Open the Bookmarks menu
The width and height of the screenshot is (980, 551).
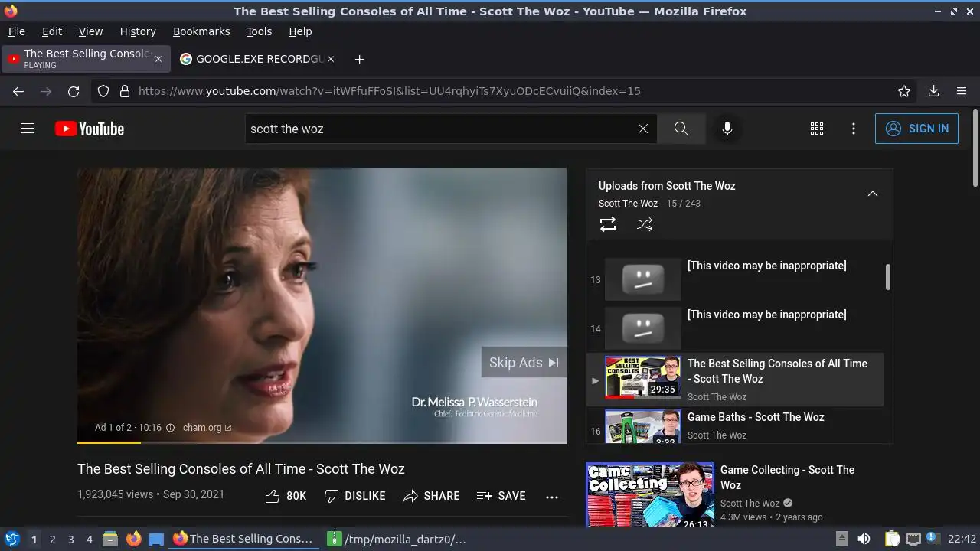[201, 31]
